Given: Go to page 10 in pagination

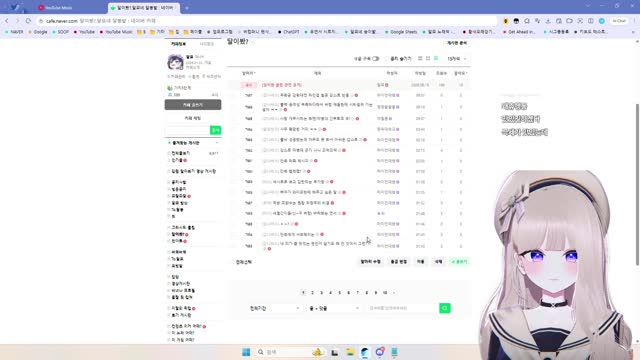Looking at the screenshot, I should pyautogui.click(x=384, y=293).
